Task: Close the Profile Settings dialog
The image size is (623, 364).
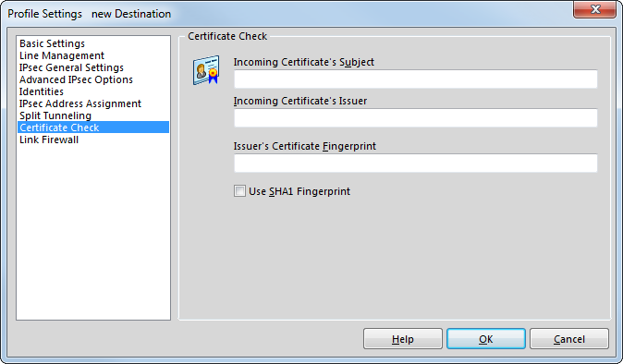Action: (594, 9)
